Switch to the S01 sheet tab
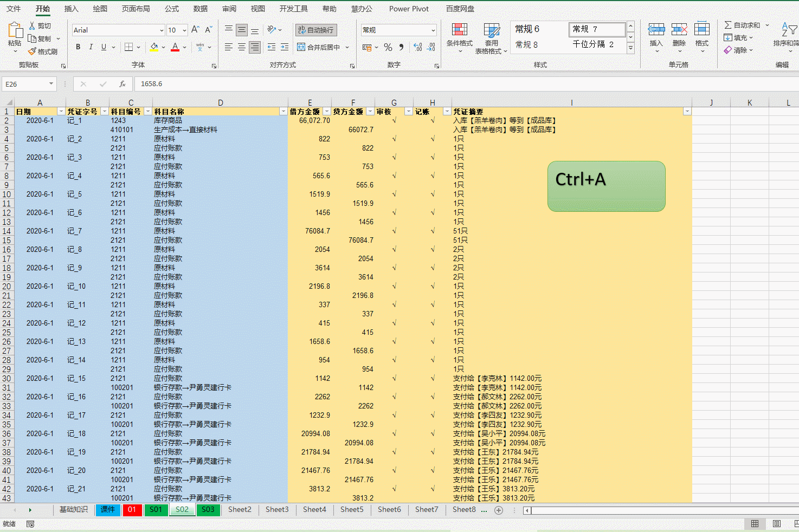This screenshot has height=532, width=799. coord(156,510)
